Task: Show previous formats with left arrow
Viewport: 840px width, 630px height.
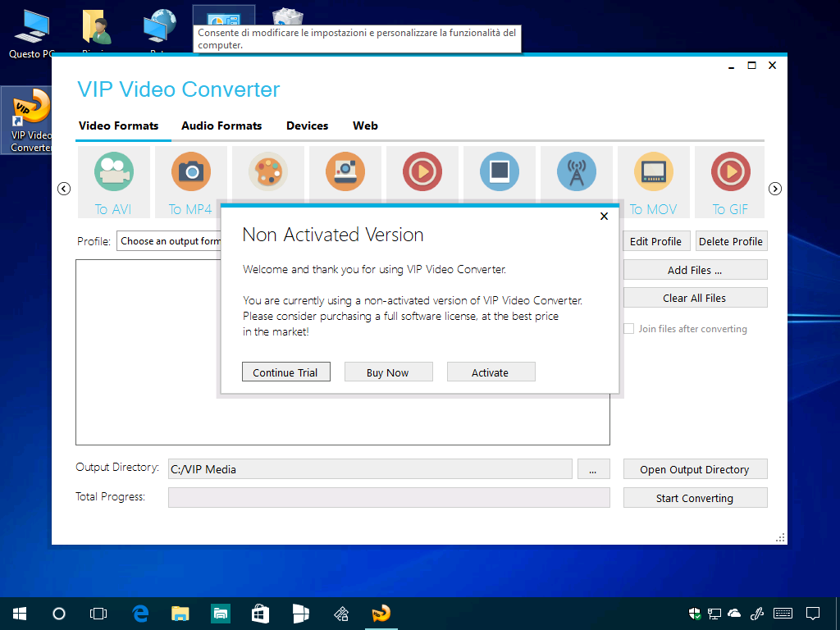Action: (64, 189)
